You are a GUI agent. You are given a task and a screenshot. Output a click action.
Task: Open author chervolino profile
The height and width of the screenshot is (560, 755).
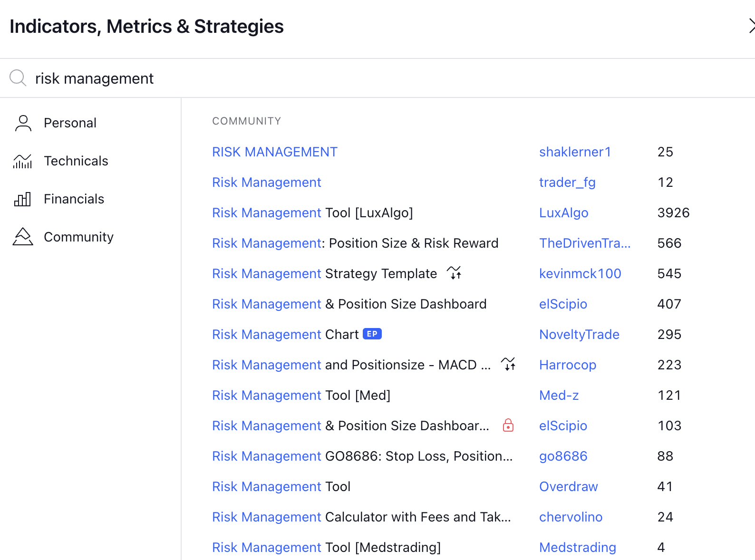tap(571, 517)
